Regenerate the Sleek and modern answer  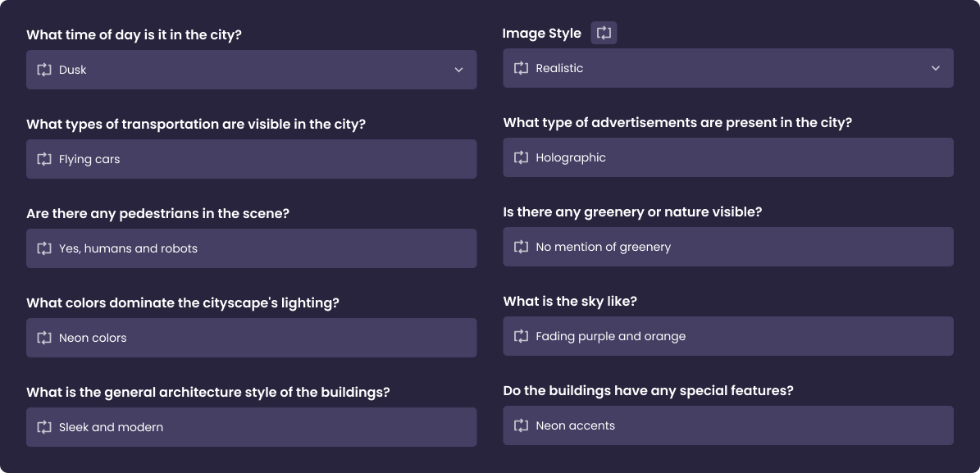point(44,427)
